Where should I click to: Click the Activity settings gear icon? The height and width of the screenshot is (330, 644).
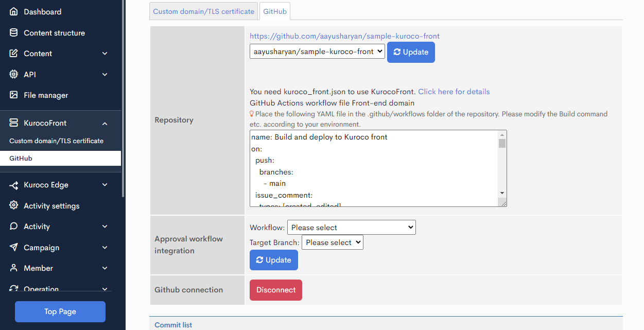(14, 205)
